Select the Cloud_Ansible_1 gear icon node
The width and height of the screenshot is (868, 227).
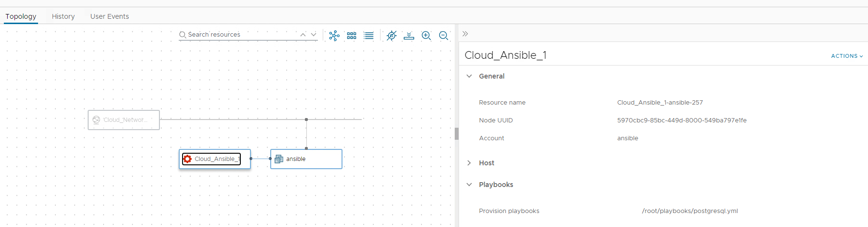pyautogui.click(x=215, y=159)
